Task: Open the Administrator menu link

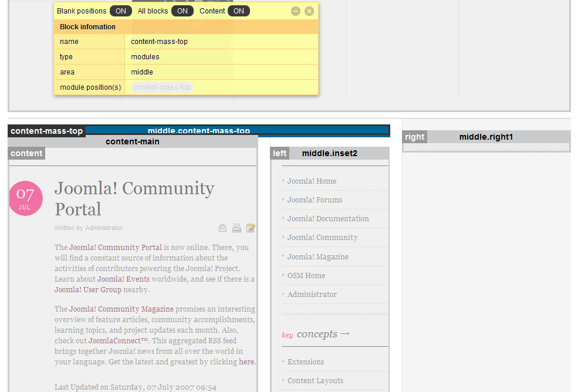Action: pos(312,294)
